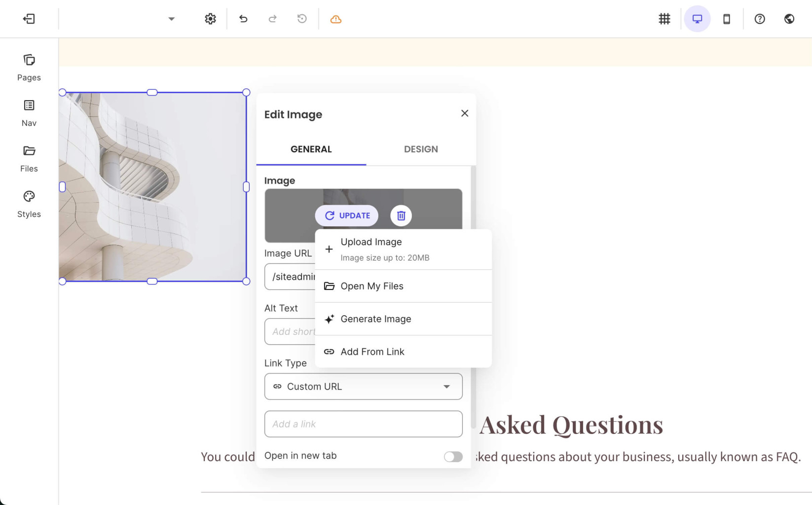The height and width of the screenshot is (505, 812).
Task: Click the Image URL input field
Action: coord(290,277)
